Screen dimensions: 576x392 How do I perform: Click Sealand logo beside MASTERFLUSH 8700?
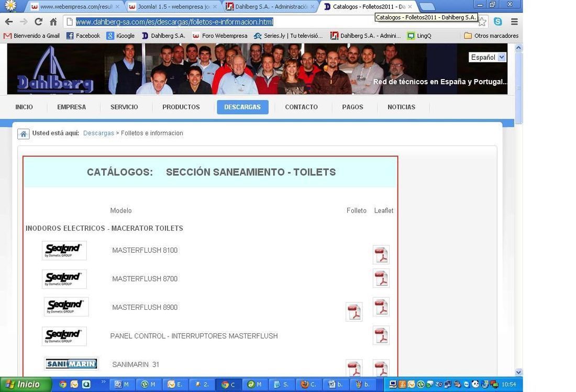pos(64,279)
